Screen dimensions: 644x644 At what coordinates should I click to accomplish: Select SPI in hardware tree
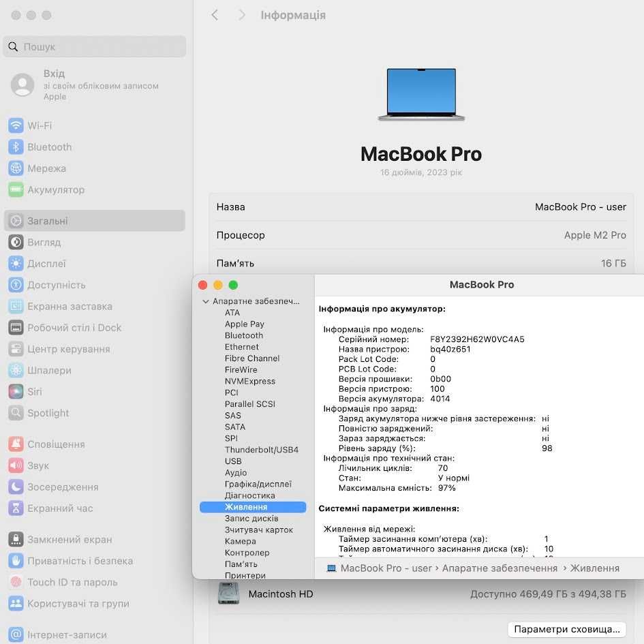(231, 438)
